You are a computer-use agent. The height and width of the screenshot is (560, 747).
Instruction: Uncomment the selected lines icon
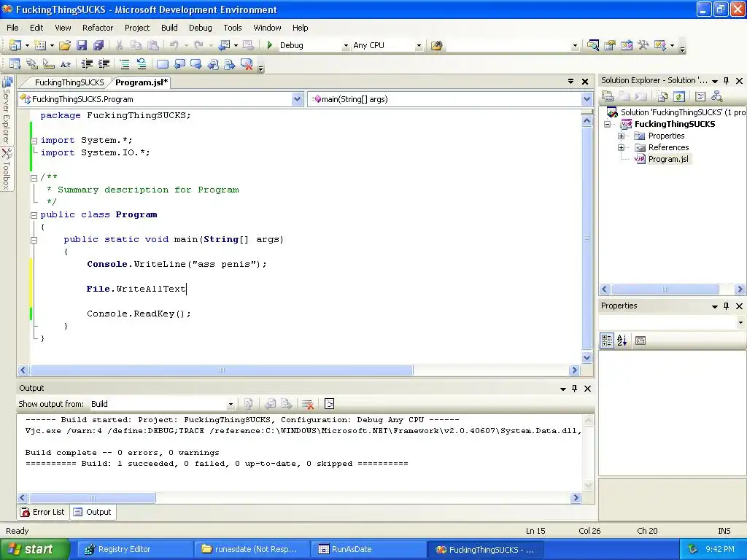[x=141, y=64]
